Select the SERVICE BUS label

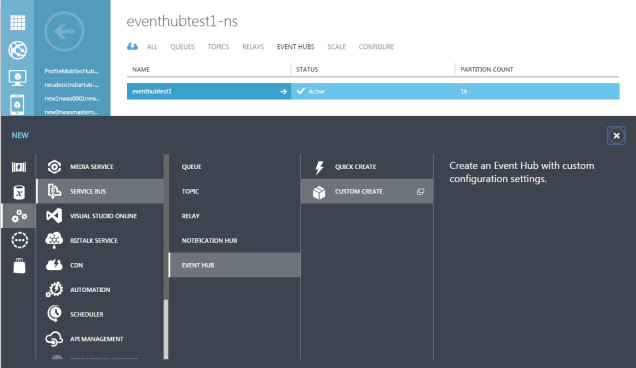pos(88,192)
